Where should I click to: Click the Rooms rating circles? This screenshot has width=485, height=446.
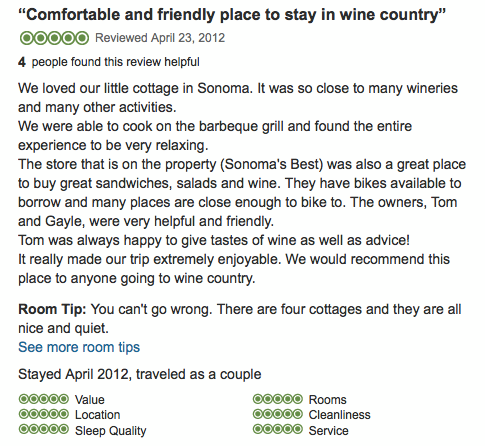[278, 399]
